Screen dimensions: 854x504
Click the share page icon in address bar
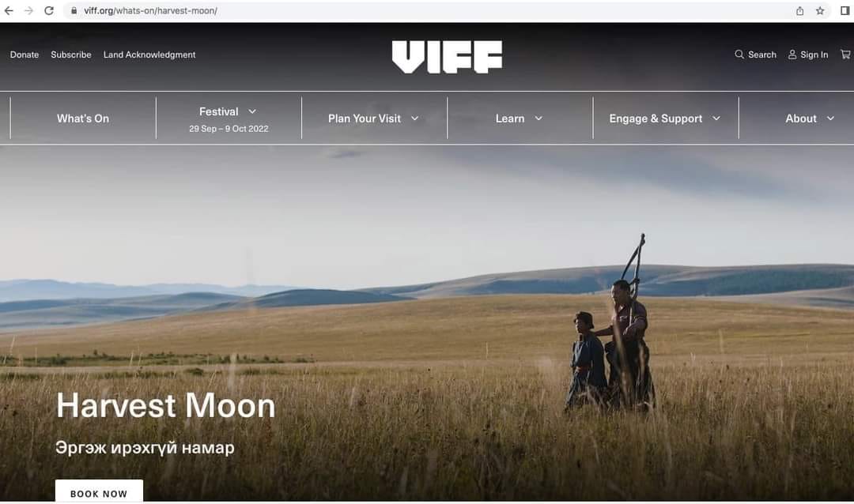[799, 10]
